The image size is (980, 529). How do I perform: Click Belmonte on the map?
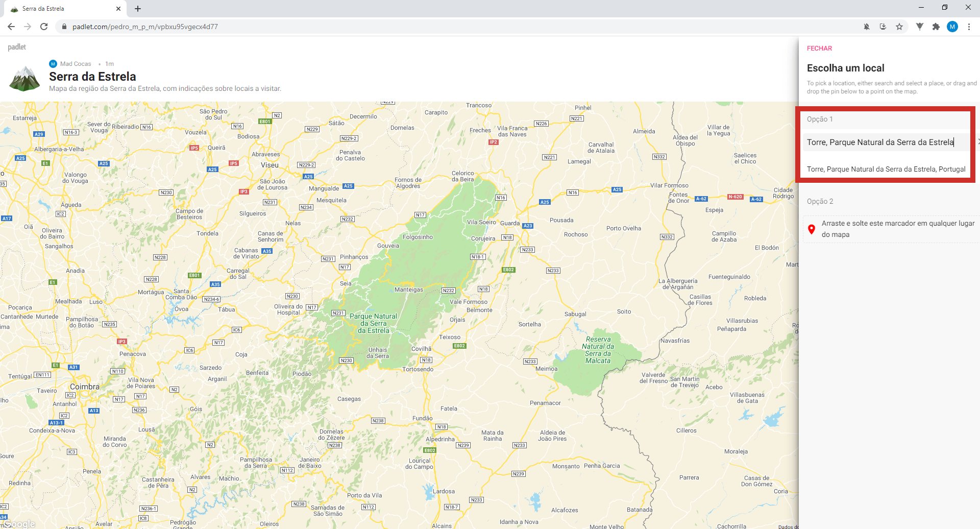click(479, 310)
